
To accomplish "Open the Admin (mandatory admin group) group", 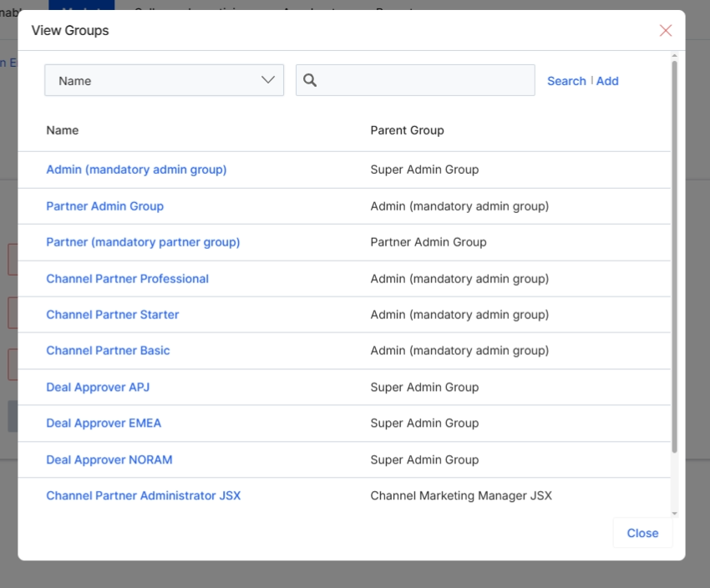I will pos(136,170).
